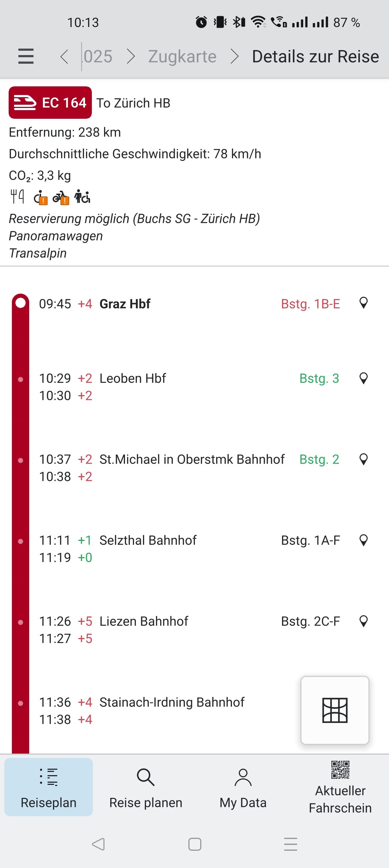The image size is (389, 868).
Task: Tap the map pin for Leoben Hbf
Action: (x=364, y=378)
